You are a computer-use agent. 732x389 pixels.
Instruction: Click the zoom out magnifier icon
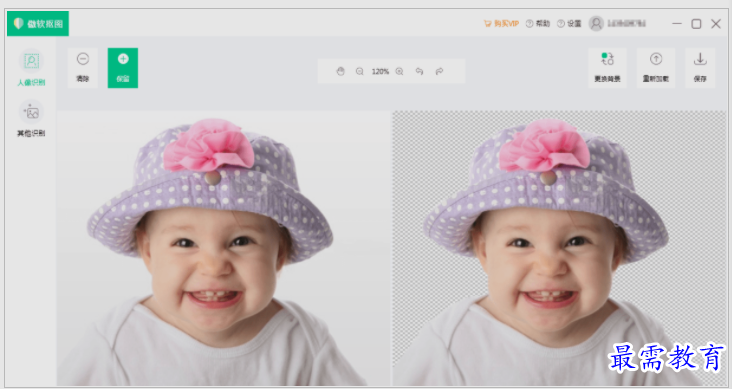click(359, 71)
